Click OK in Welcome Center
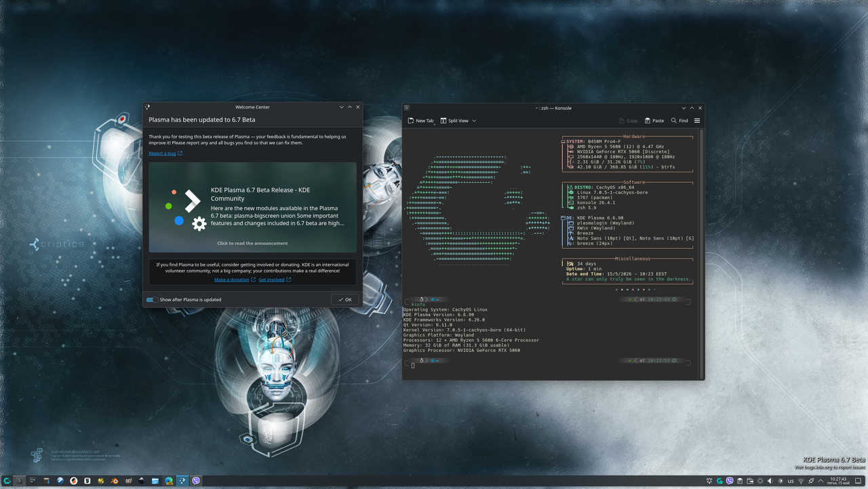 pos(345,299)
